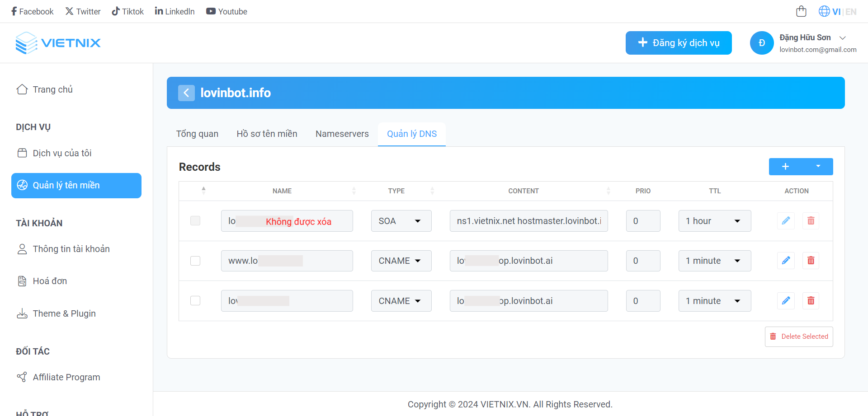Open the Facebook social link
The height and width of the screenshot is (416, 868).
pos(32,11)
